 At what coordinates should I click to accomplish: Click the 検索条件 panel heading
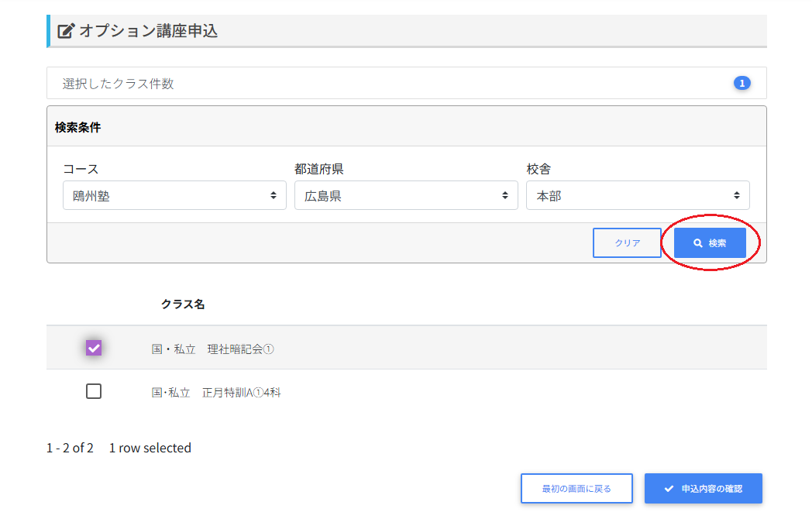tap(77, 127)
